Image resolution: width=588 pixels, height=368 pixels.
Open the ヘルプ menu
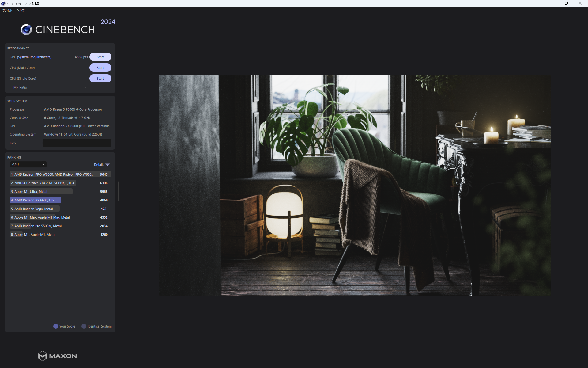[x=21, y=10]
